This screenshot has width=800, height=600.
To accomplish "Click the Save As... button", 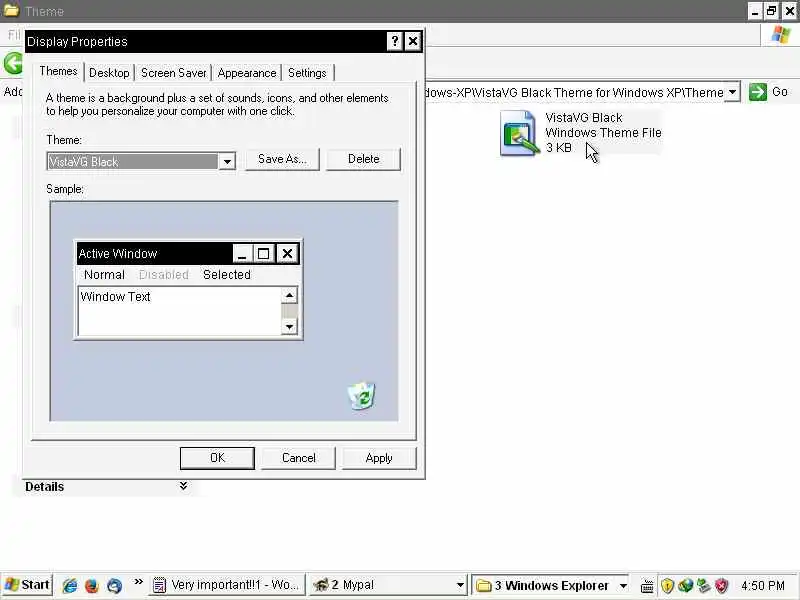I will pyautogui.click(x=282, y=159).
